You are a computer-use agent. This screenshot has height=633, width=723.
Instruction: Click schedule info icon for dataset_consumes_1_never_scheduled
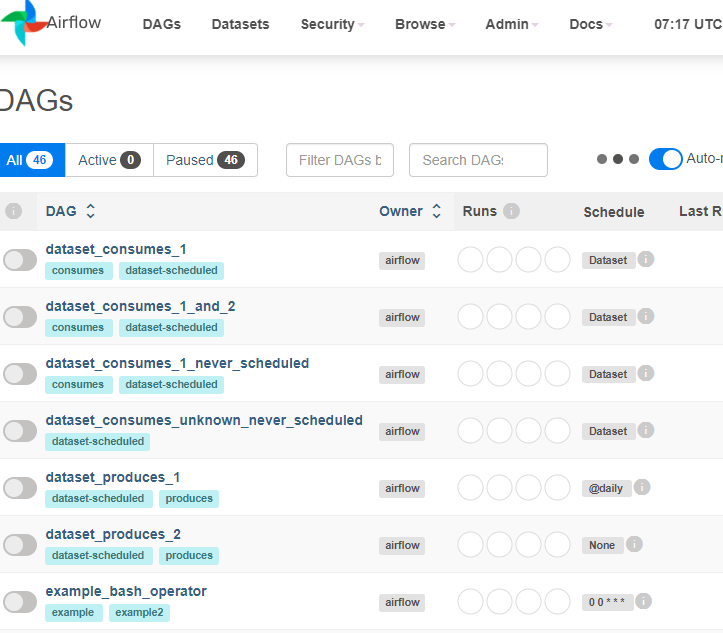click(x=646, y=373)
